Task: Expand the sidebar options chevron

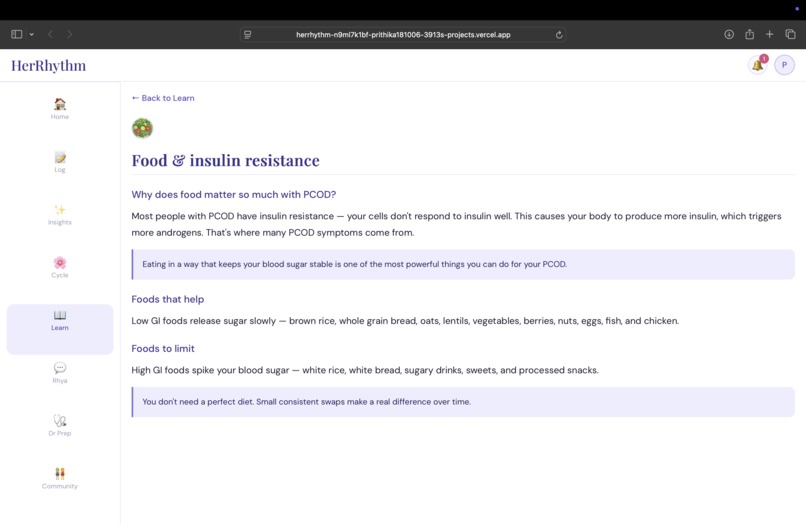Action: point(31,34)
